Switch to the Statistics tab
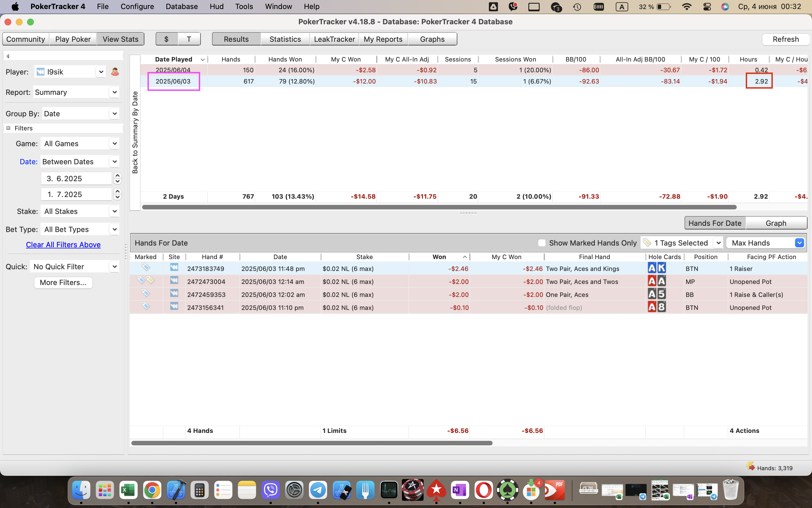Viewport: 812px width, 508px height. coord(285,39)
